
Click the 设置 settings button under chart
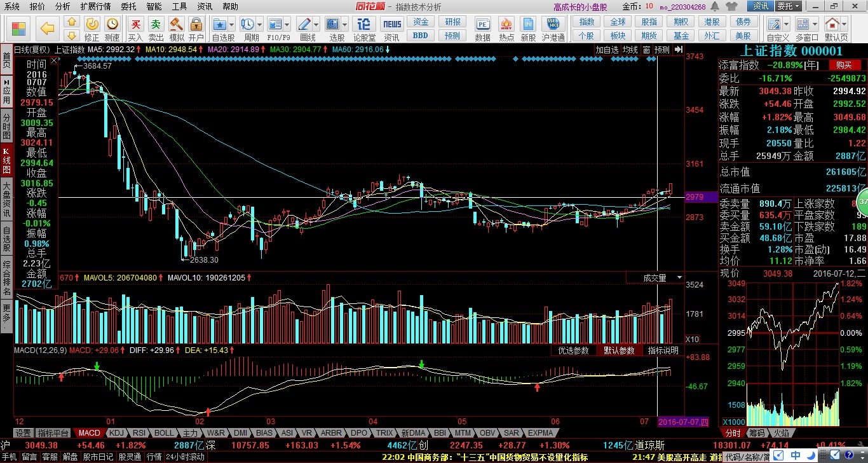coord(24,432)
